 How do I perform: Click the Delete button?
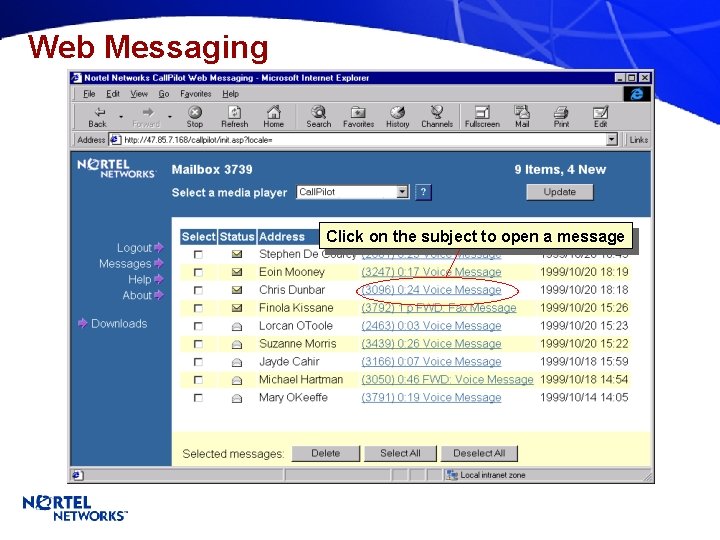(326, 454)
